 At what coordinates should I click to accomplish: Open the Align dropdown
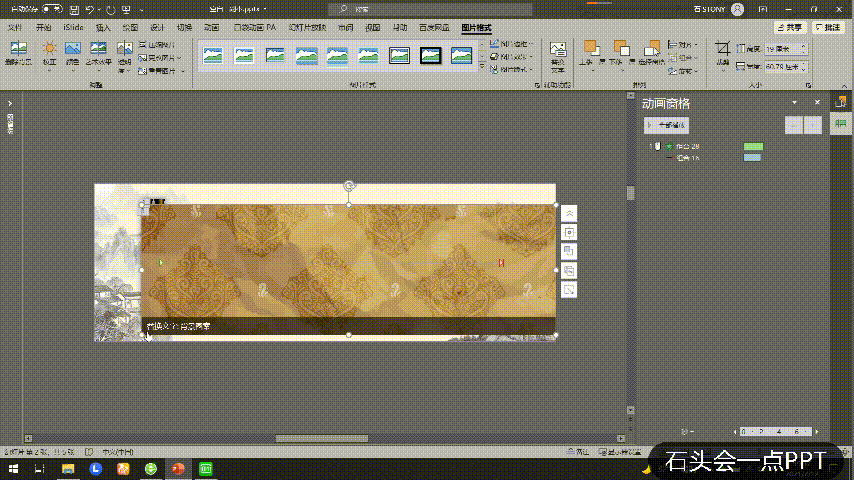point(682,45)
